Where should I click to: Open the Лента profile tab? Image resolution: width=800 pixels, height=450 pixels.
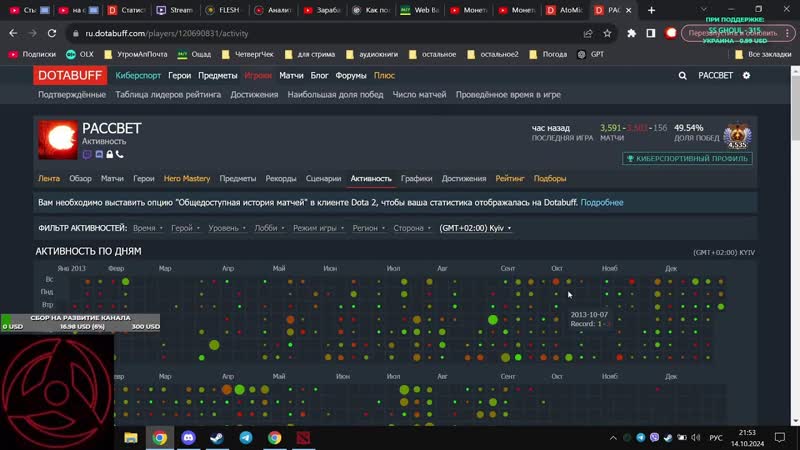[49, 179]
